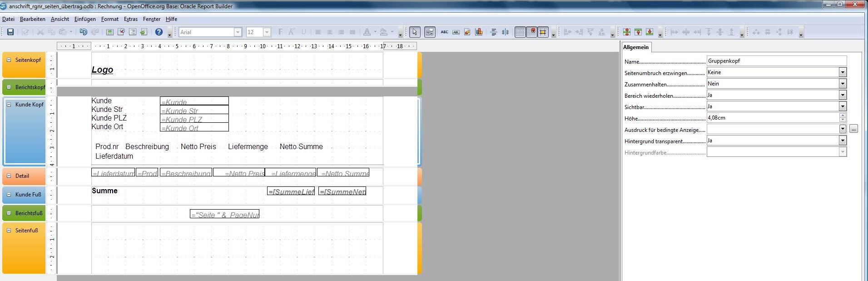The image size is (868, 281).
Task: Collapse the Berichtskopf section
Action: 9,87
